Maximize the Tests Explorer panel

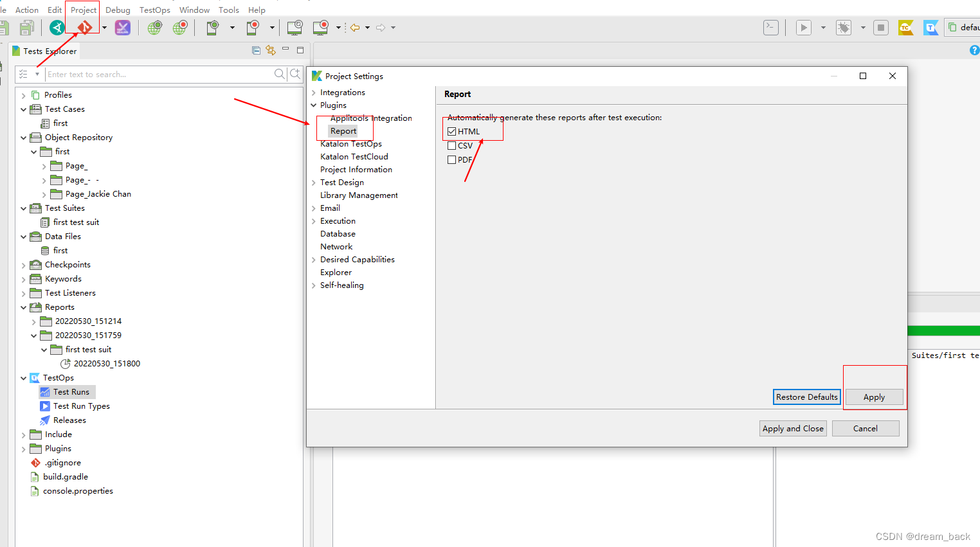tap(300, 49)
